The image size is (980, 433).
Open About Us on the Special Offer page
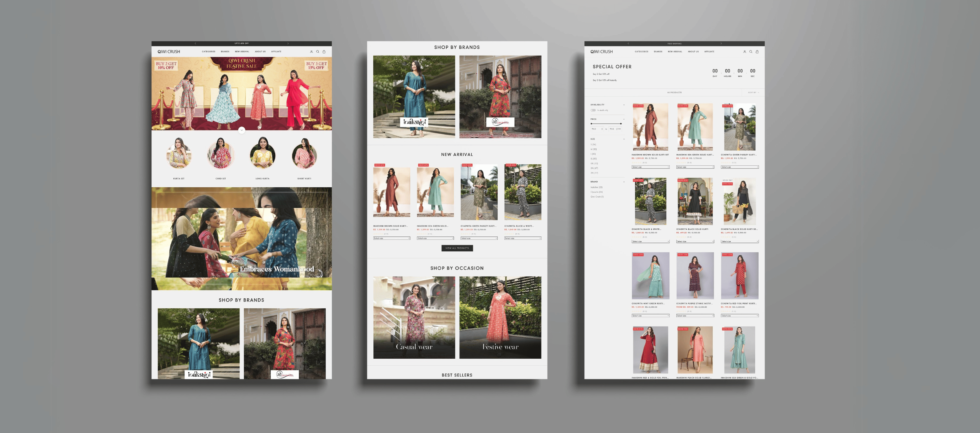(x=693, y=52)
